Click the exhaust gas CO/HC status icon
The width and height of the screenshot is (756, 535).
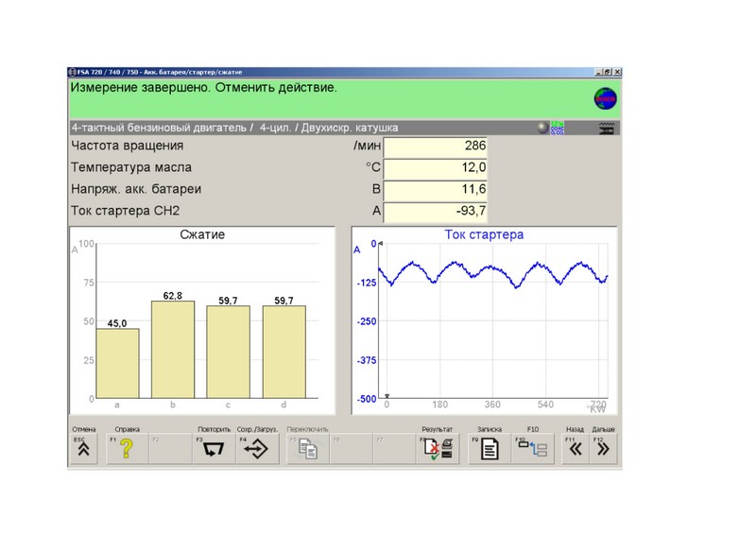[x=558, y=128]
